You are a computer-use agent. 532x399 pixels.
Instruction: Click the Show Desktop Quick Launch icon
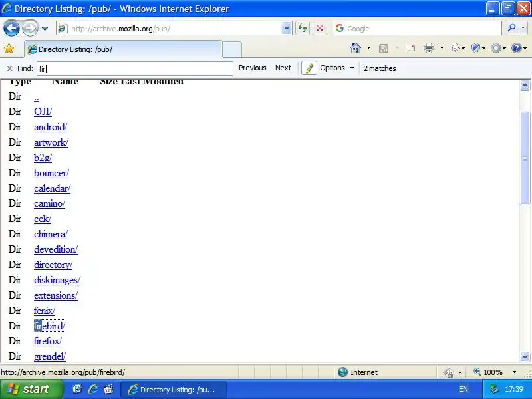pyautogui.click(x=77, y=389)
